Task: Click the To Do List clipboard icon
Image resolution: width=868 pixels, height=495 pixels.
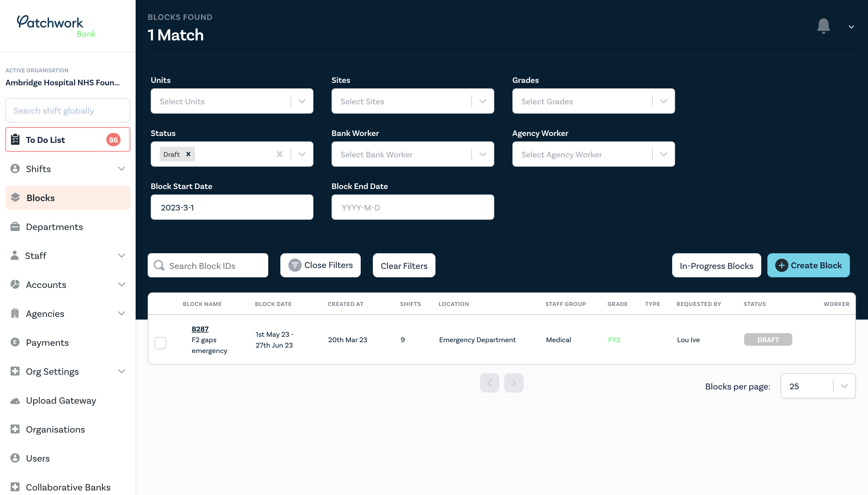Action: 15,139
